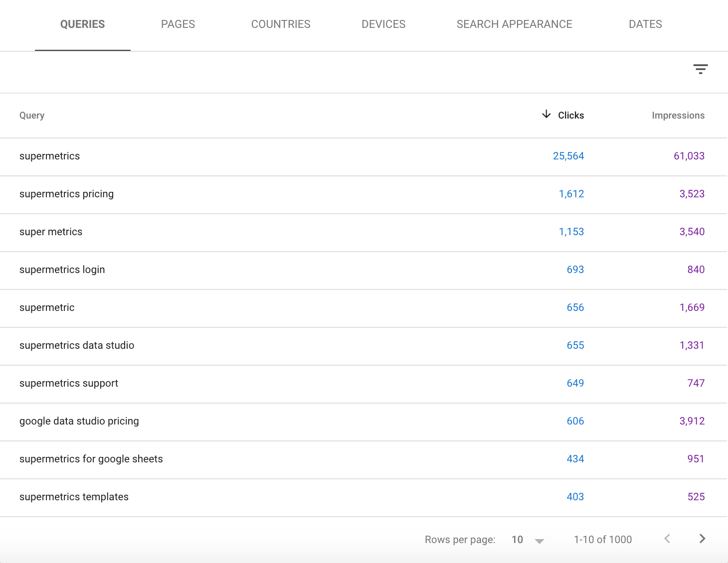This screenshot has height=563, width=728.
Task: Select the Queries tab
Action: (82, 24)
